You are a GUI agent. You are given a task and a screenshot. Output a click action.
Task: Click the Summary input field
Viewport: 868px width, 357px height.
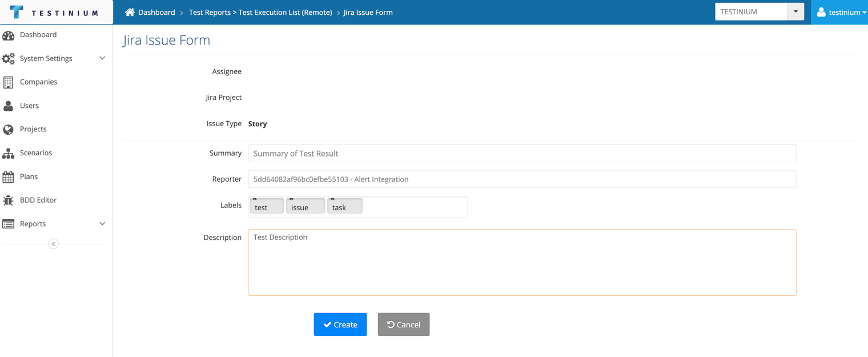(522, 153)
